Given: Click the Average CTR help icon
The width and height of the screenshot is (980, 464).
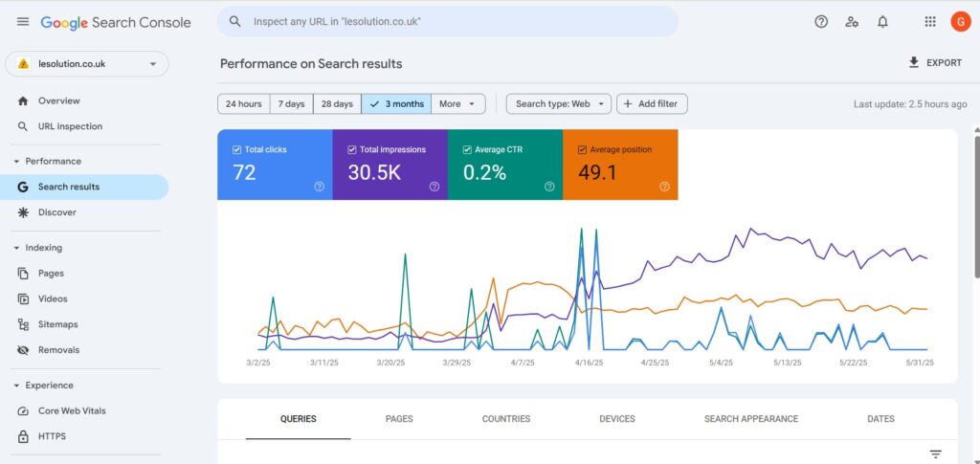Looking at the screenshot, I should 549,187.
